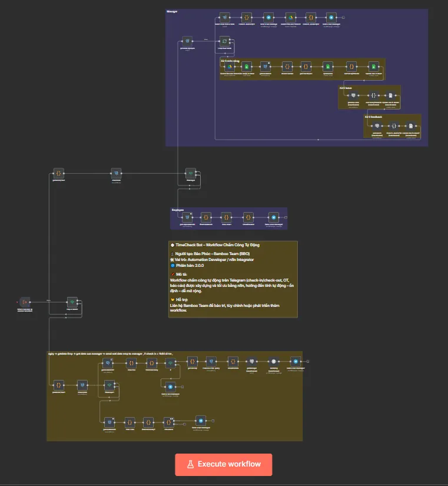Select last Telegram node in Manager top row
The image size is (448, 486).
(331, 18)
